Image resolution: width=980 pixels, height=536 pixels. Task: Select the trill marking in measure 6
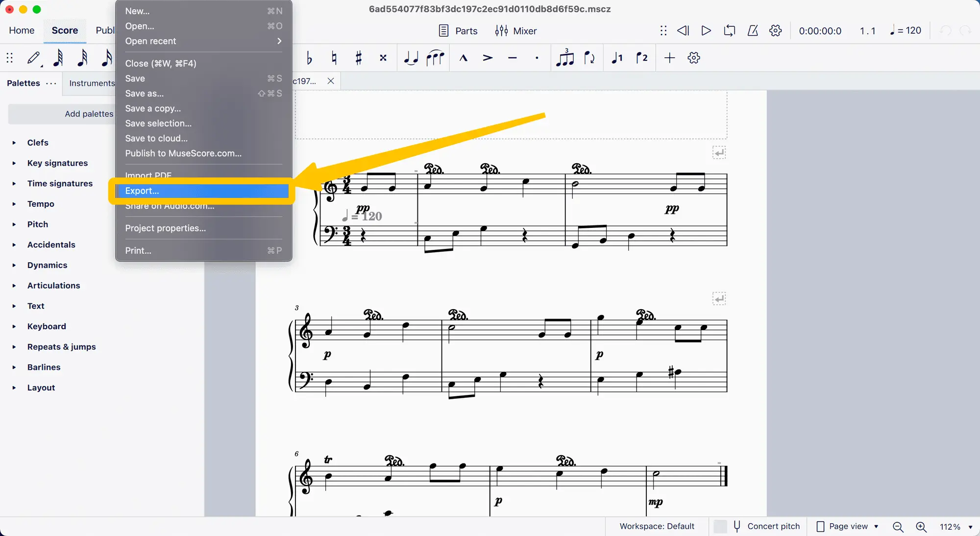tap(328, 460)
